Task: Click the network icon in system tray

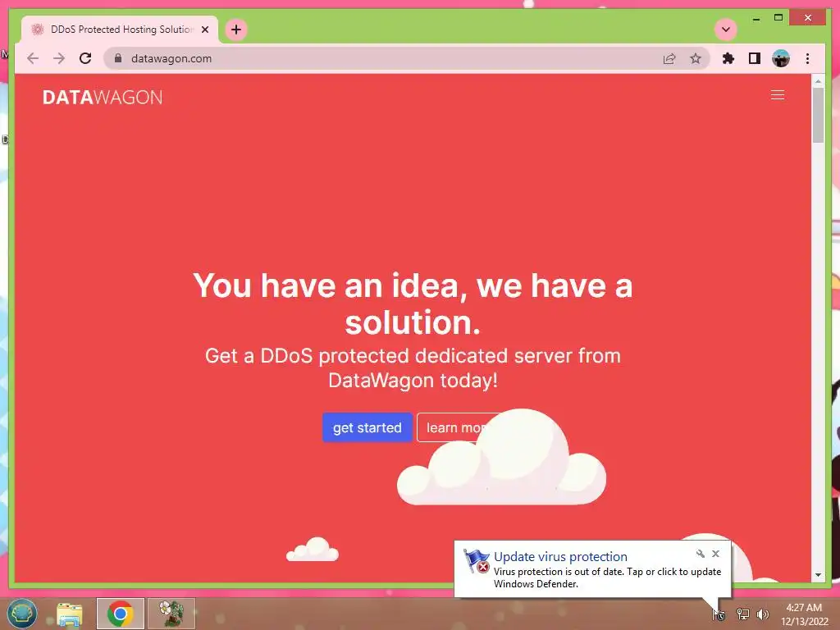Action: click(x=742, y=614)
